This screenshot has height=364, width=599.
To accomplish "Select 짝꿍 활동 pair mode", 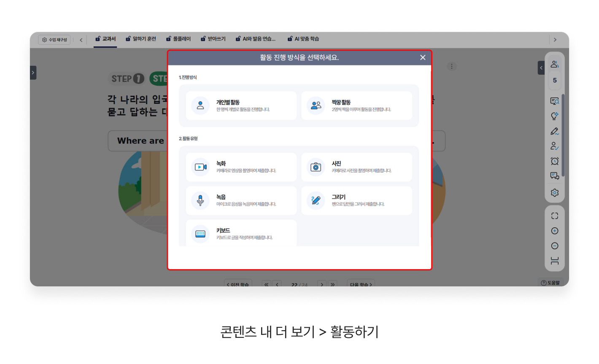I will [356, 105].
